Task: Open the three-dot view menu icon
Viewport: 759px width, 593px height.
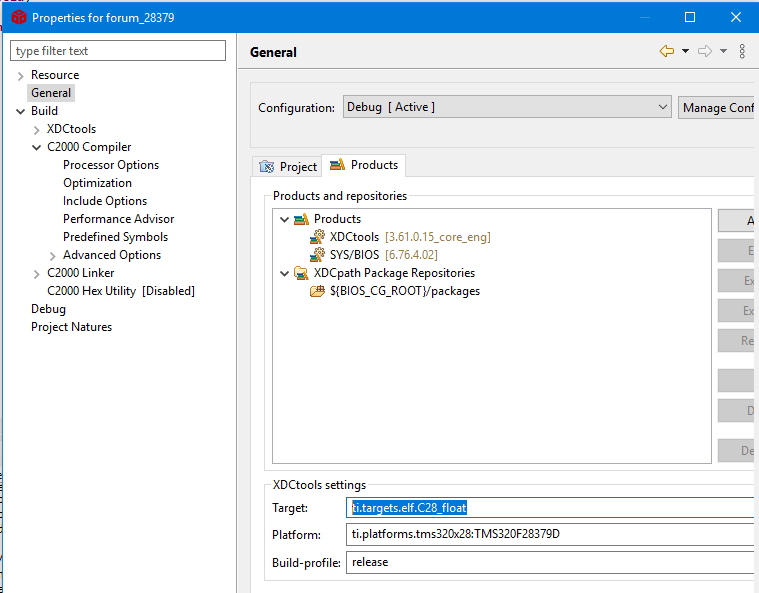Action: coord(742,51)
